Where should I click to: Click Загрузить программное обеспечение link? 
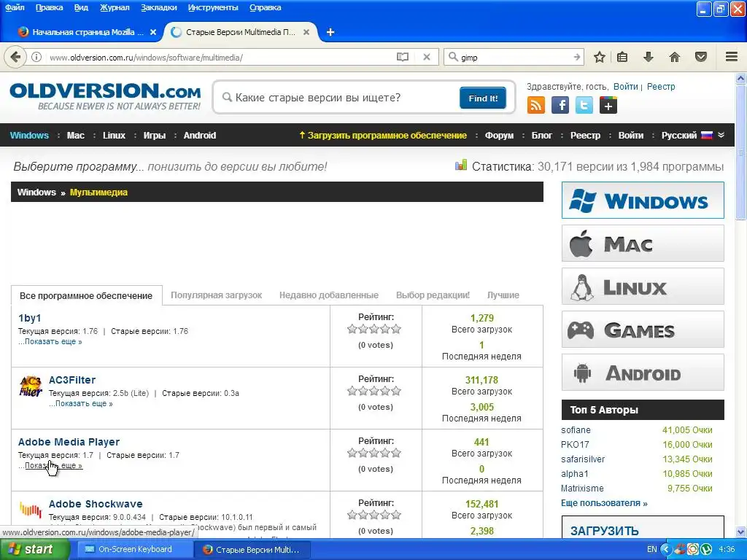click(x=382, y=135)
